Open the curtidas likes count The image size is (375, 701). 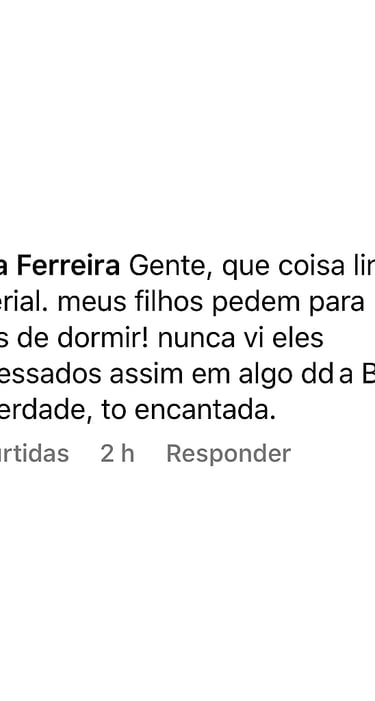[34, 453]
